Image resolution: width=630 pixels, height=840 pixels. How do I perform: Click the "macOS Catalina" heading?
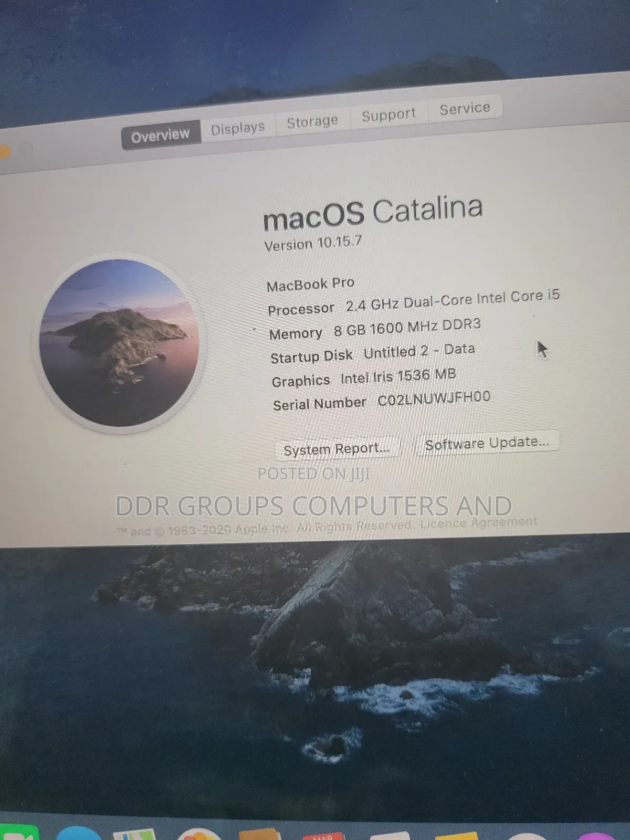[x=372, y=213]
